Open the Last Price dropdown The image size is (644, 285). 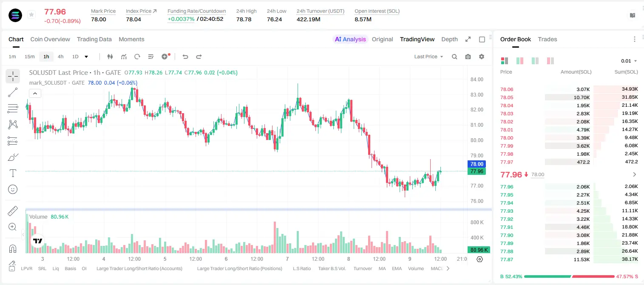tap(429, 57)
